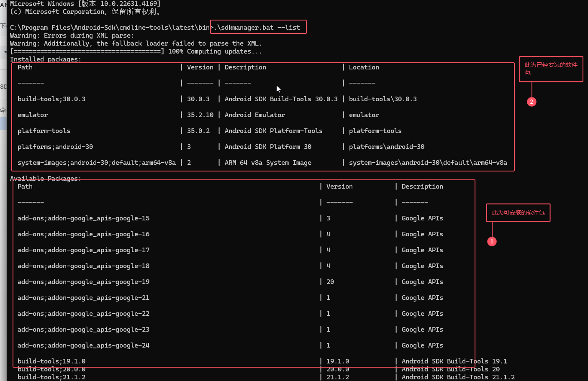The height and width of the screenshot is (381, 588).
Task: Select 'add-ons;addon-google_apis-google-23' entry
Action: point(84,330)
